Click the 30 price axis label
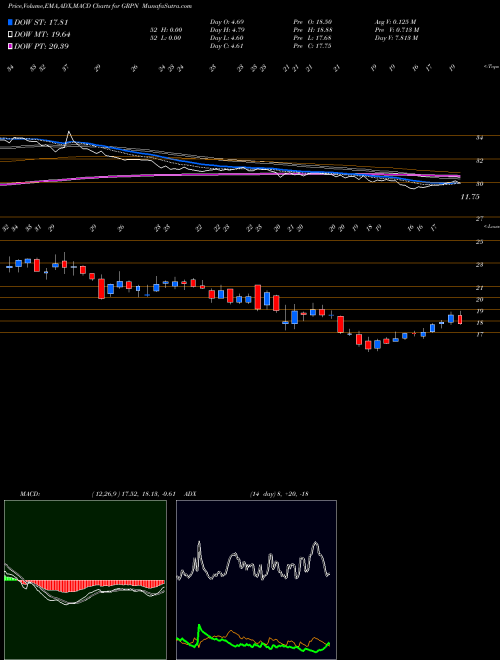Screen dimensions: 500x660 [x=480, y=184]
